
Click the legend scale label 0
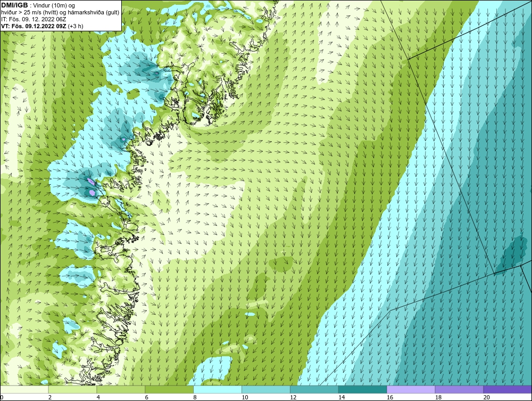point(2,397)
